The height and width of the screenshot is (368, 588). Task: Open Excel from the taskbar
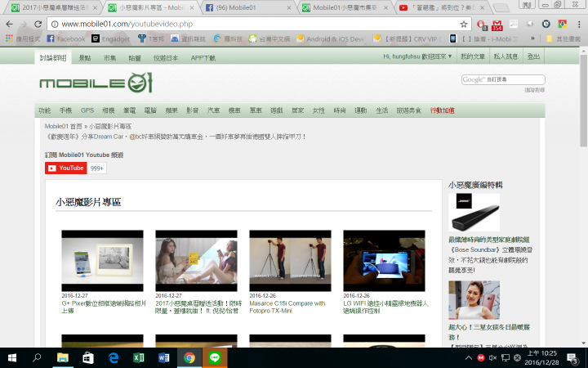click(x=138, y=358)
